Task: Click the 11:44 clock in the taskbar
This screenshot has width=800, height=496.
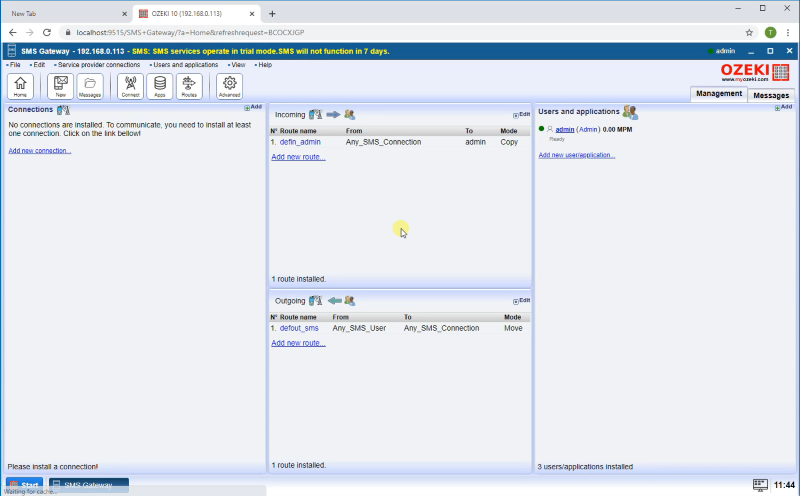Action: (784, 485)
